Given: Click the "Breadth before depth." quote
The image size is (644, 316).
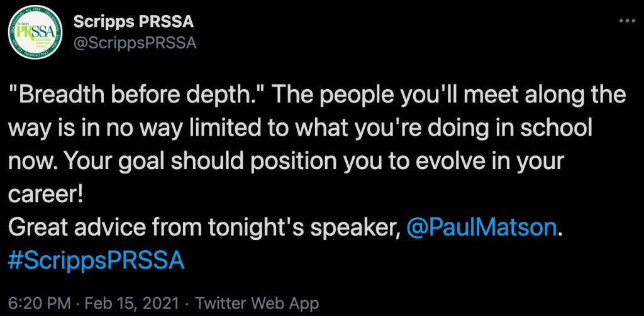Looking at the screenshot, I should tap(135, 96).
